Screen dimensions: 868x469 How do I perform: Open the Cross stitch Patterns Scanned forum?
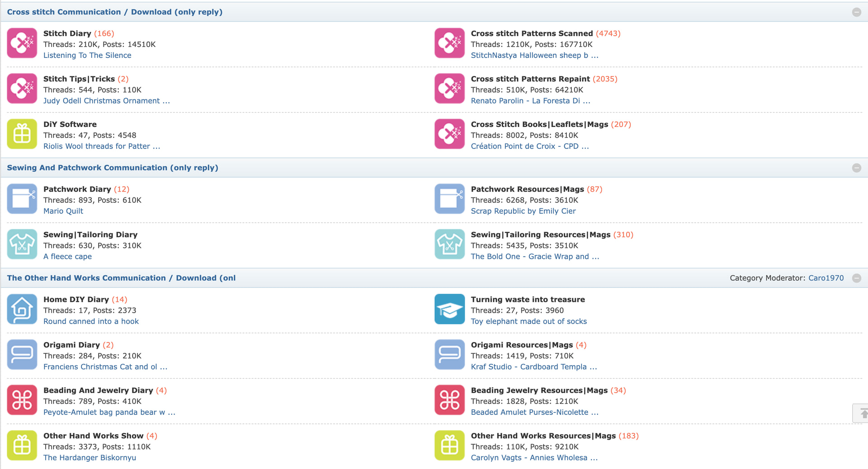[531, 33]
